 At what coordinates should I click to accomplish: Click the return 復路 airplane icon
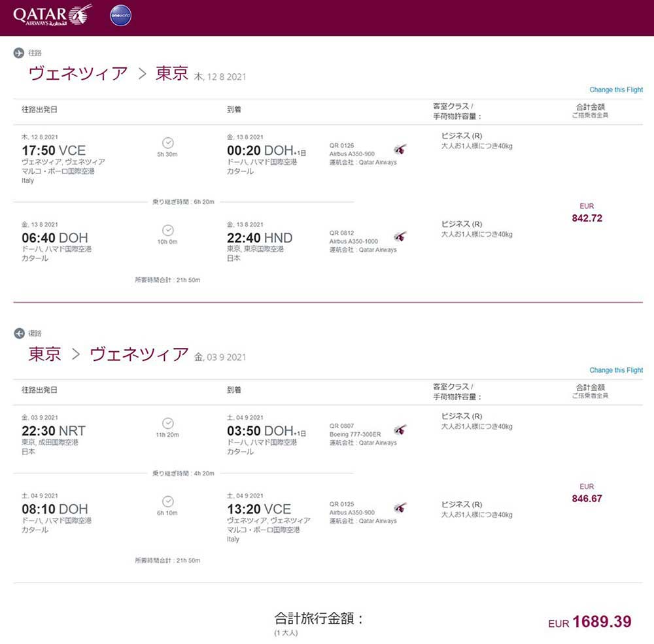coord(19,333)
